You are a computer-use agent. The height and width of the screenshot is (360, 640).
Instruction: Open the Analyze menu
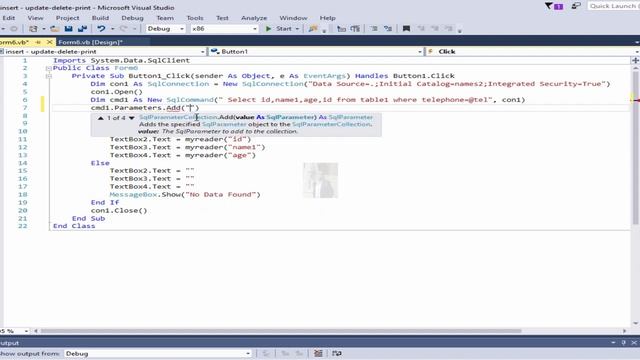(254, 18)
